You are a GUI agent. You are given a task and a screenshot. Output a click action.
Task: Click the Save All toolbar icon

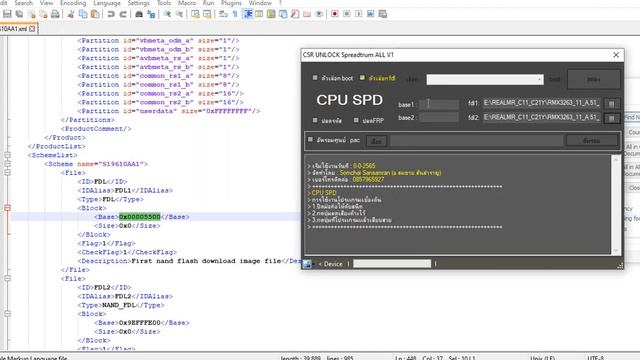[19, 14]
